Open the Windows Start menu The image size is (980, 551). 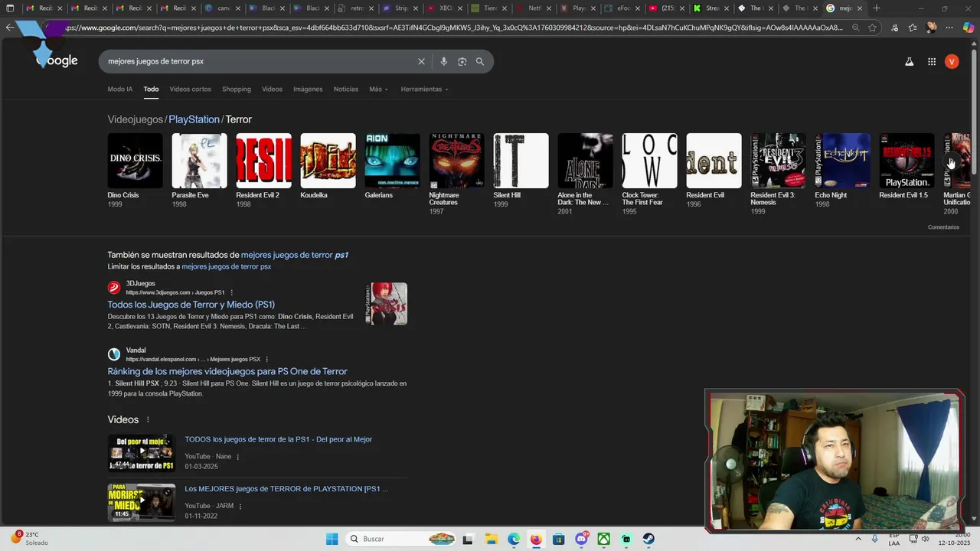pyautogui.click(x=332, y=539)
